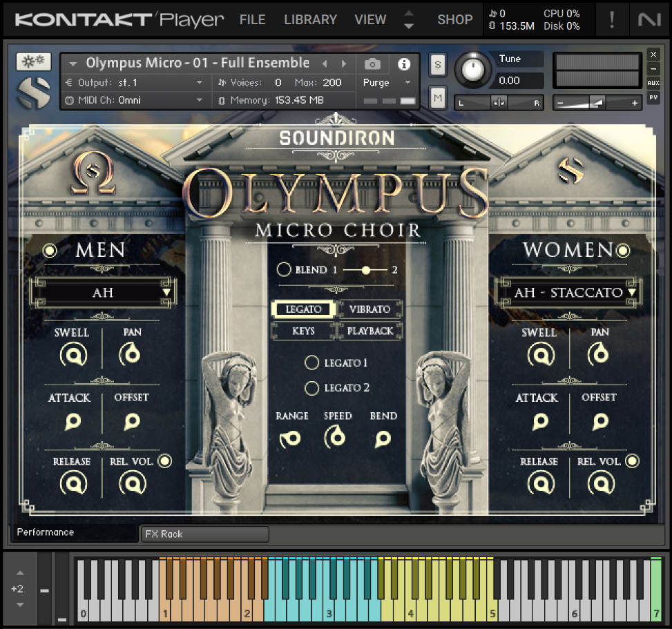The image size is (672, 629).
Task: Adjust the Women Rel. Vol. knob
Action: click(601, 483)
